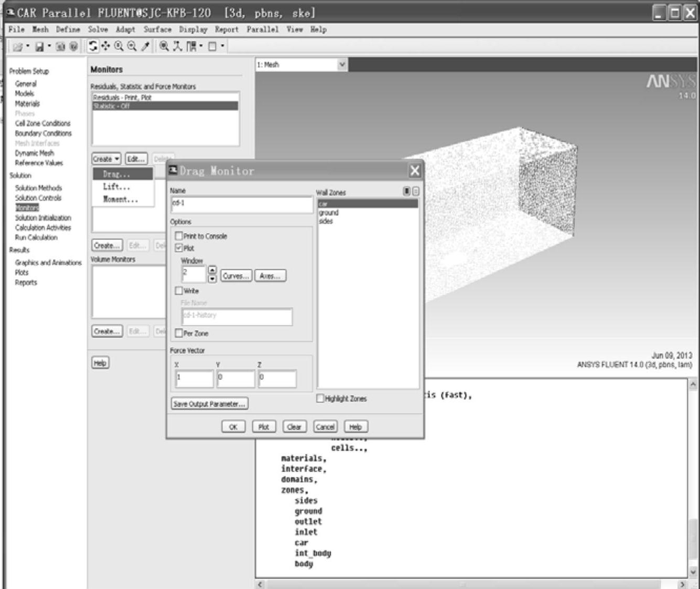
Task: Open Graphics and Animations in navigation tree
Action: tap(48, 263)
